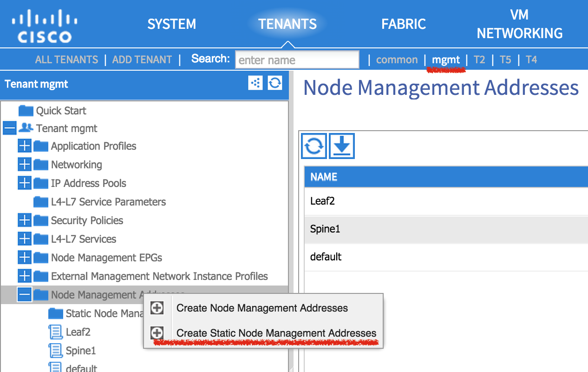Screen dimensions: 588x372
Task: Click the tenant search name field
Action: [x=297, y=60]
